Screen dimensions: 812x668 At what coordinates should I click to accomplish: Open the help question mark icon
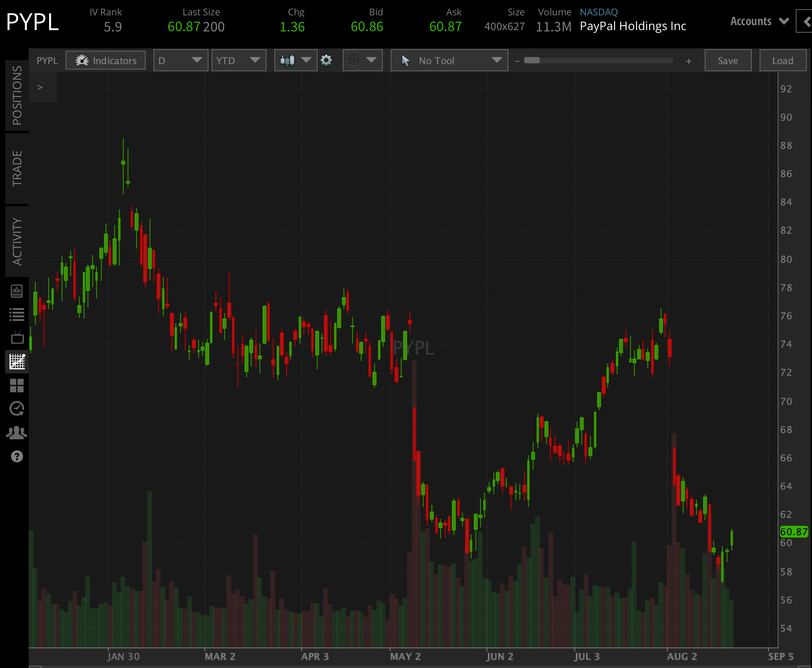pos(17,456)
